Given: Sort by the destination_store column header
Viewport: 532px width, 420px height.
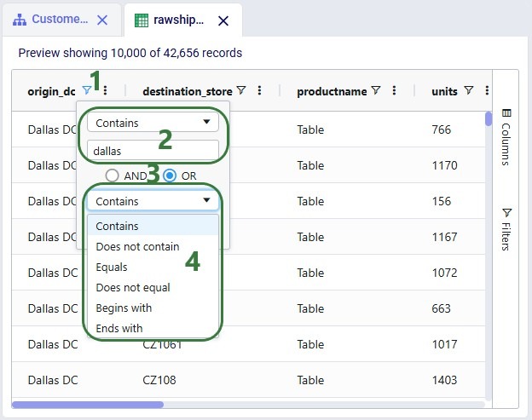Looking at the screenshot, I should [188, 91].
